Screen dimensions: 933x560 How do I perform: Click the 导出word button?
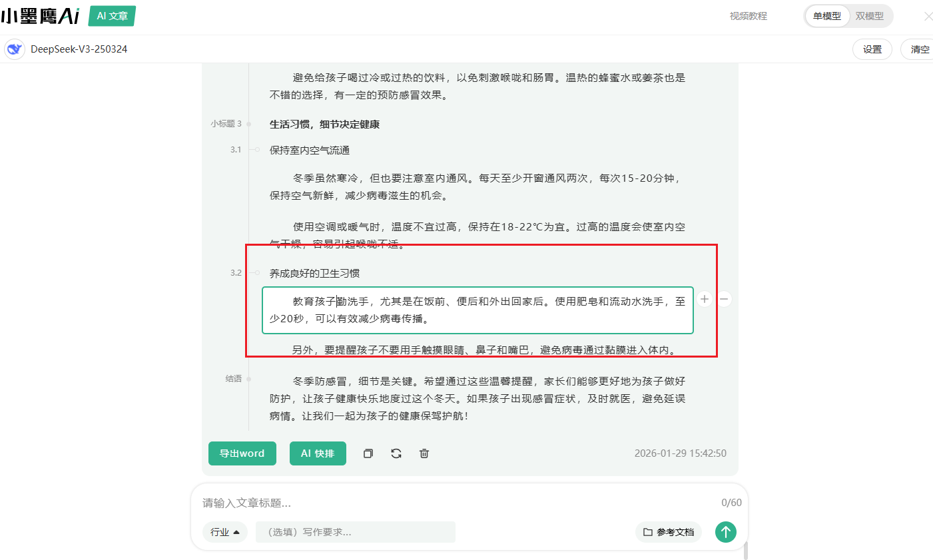(242, 453)
